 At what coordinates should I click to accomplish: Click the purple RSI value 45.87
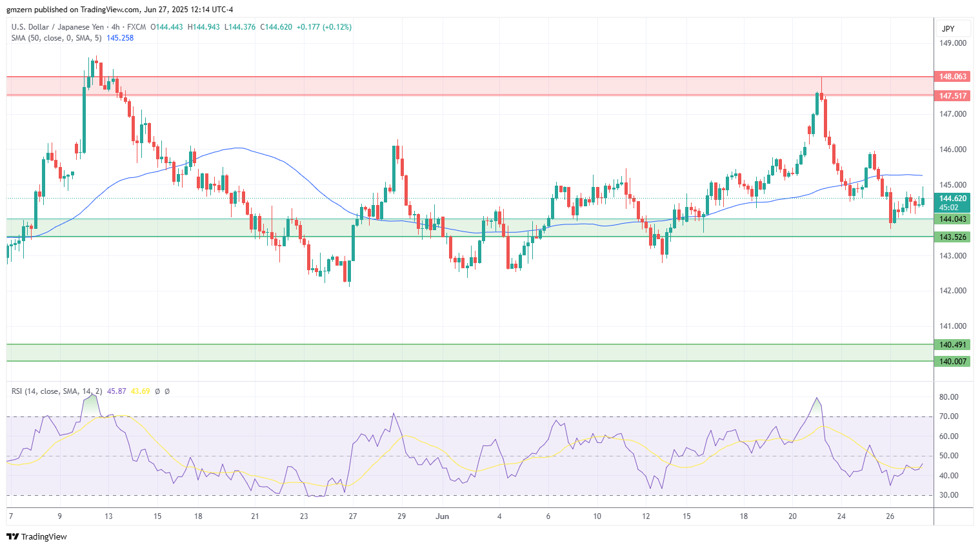point(116,391)
